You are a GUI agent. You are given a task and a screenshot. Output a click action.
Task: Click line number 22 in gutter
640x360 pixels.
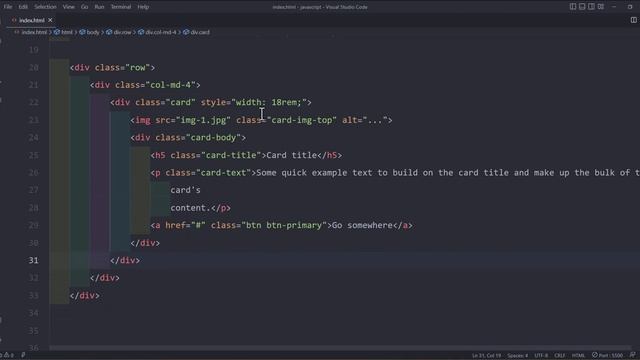click(x=33, y=102)
